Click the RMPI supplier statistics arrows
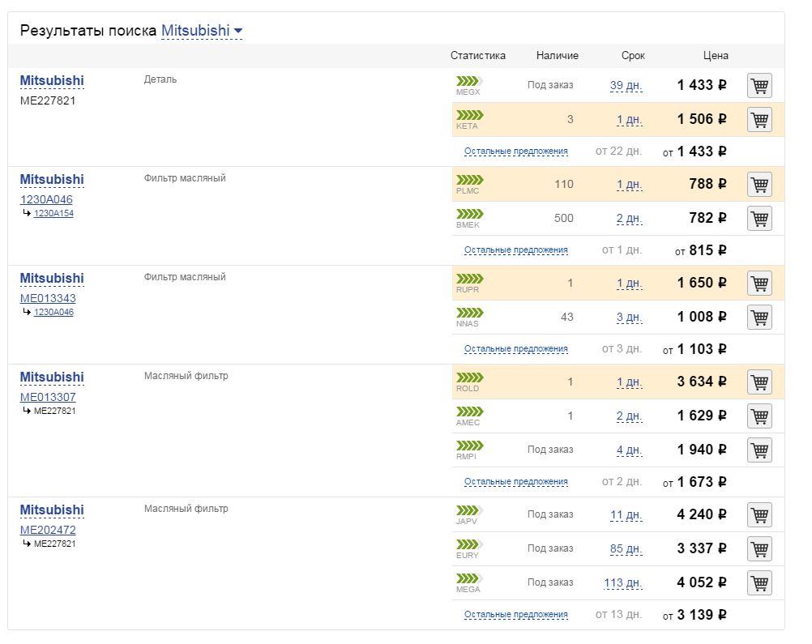This screenshot has width=812, height=644. (x=469, y=446)
